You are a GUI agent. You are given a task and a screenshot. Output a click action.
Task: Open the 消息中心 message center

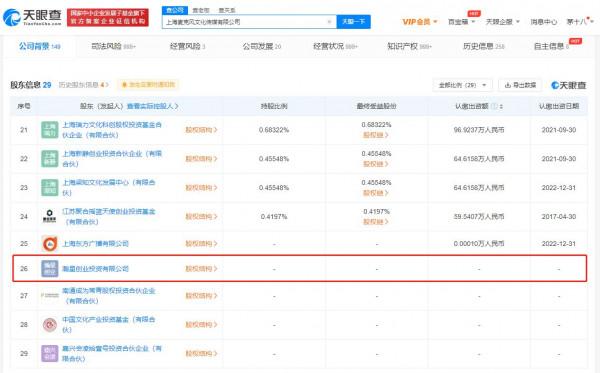(x=543, y=22)
